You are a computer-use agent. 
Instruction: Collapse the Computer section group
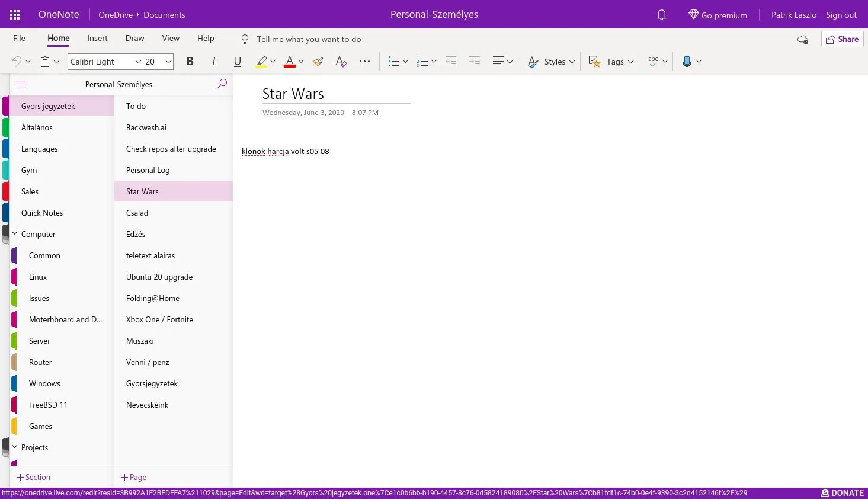point(15,233)
